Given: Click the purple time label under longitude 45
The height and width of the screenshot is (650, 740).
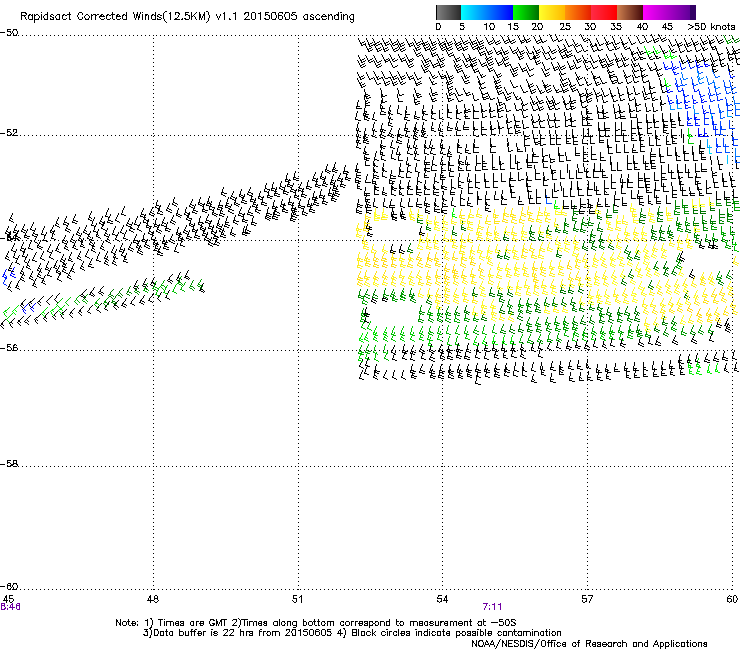Looking at the screenshot, I should point(10,607).
